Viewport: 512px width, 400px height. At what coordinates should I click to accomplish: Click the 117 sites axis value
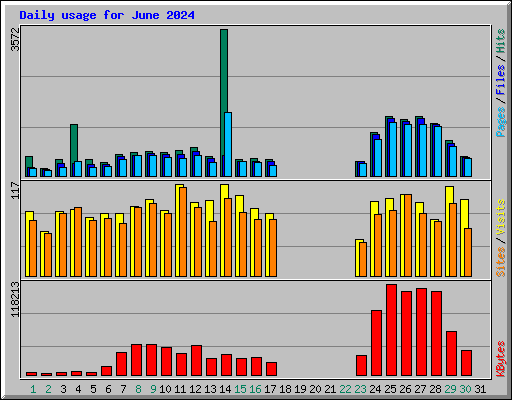[15, 190]
